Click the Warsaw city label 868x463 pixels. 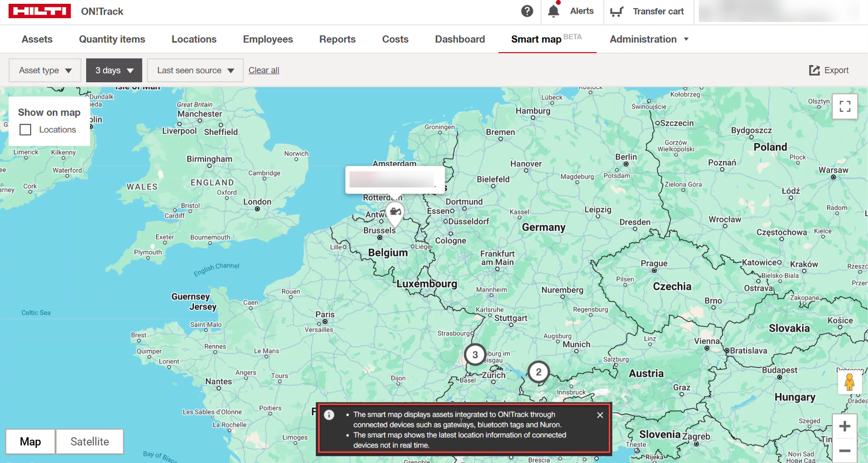[833, 170]
